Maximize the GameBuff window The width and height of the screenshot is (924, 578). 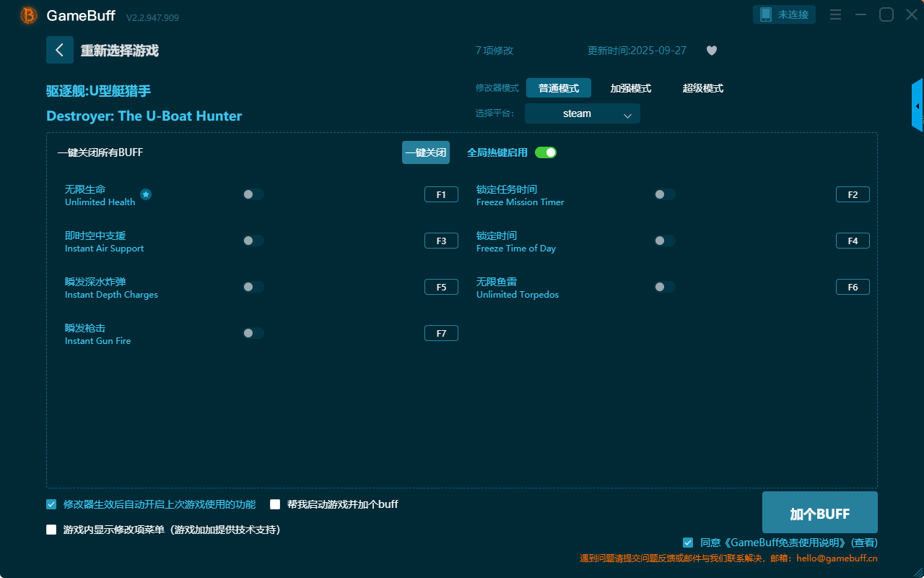tap(886, 14)
